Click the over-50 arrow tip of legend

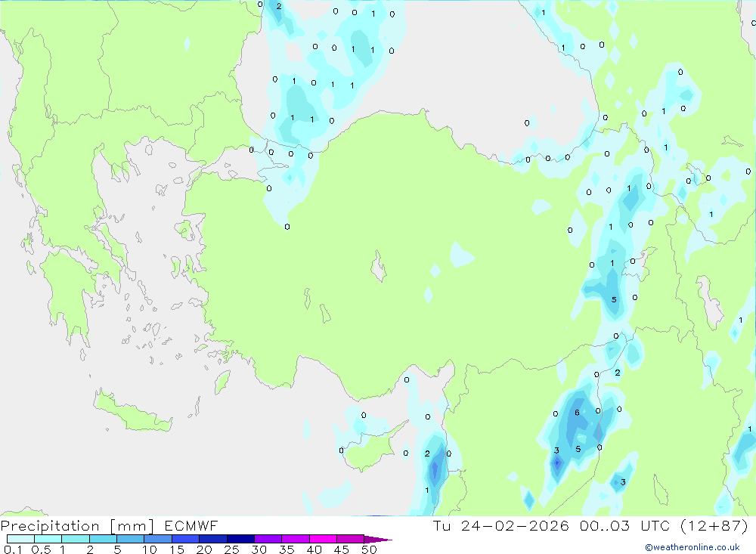pos(379,539)
